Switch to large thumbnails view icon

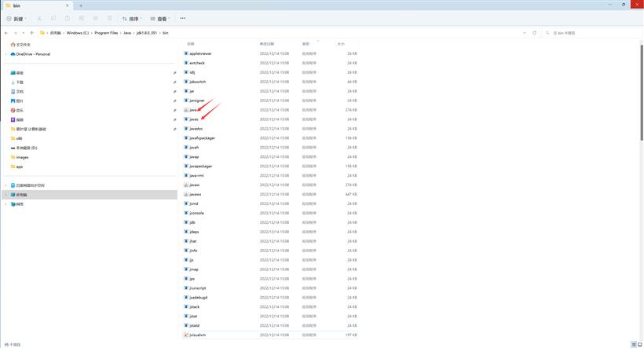pyautogui.click(x=640, y=345)
